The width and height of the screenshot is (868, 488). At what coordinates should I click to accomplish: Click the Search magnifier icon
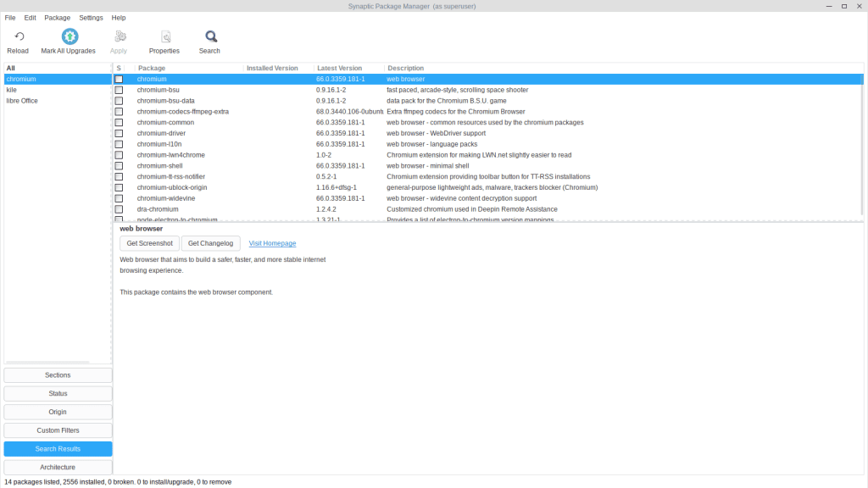pyautogui.click(x=211, y=36)
